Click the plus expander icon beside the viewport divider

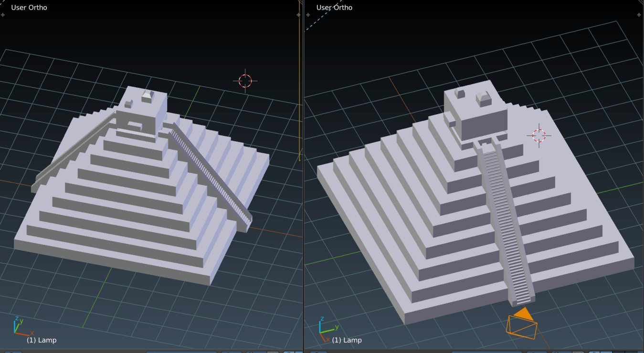click(308, 15)
